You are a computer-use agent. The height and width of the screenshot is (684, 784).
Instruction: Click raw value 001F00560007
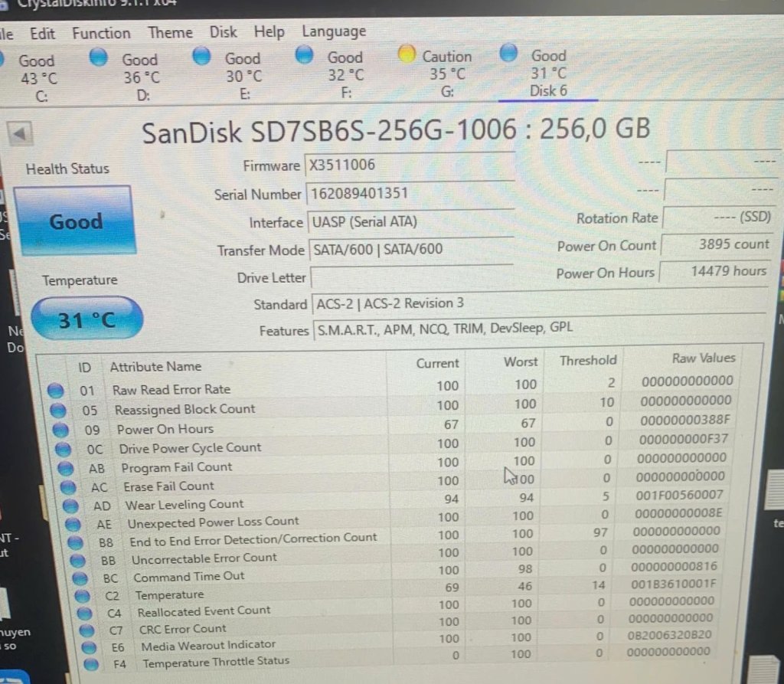(679, 495)
